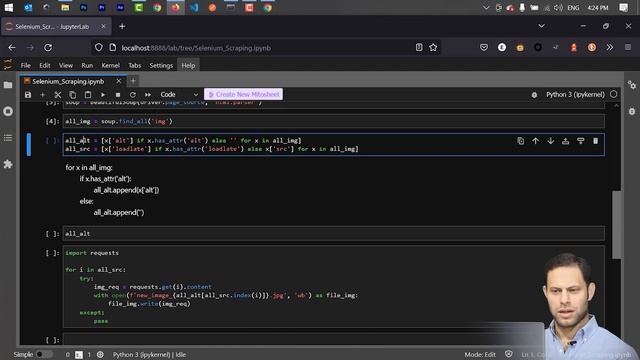The width and height of the screenshot is (640, 360).
Task: Open the File Browser sidebar panel
Action: coord(8,85)
